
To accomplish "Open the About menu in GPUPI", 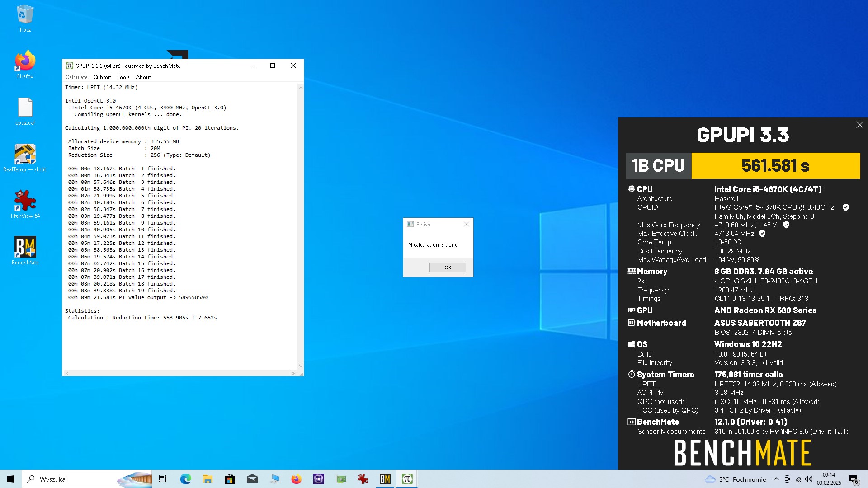I will [x=143, y=77].
